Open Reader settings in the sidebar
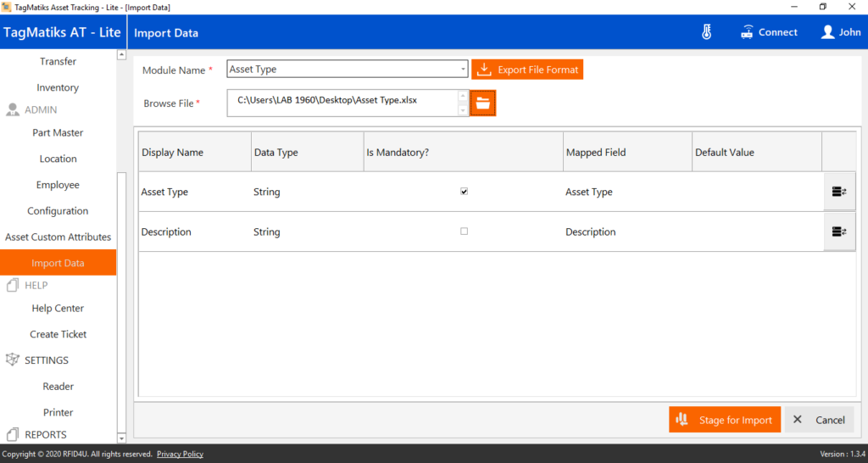This screenshot has height=463, width=868. [x=58, y=387]
